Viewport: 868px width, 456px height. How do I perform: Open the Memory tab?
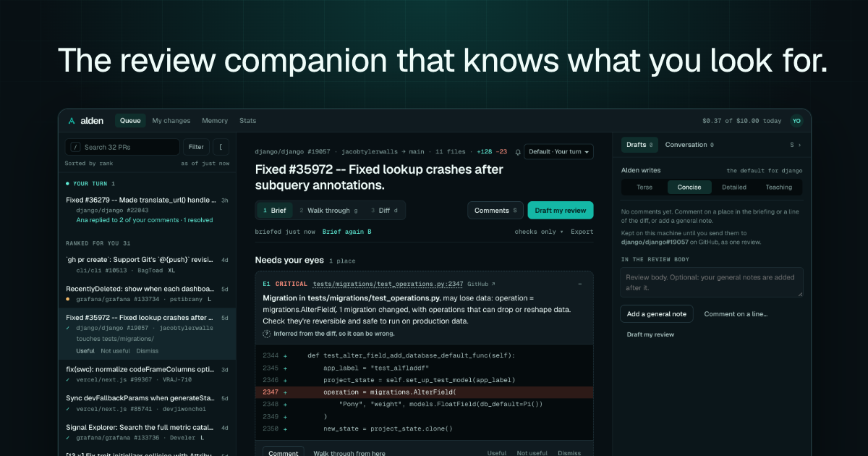(x=215, y=121)
